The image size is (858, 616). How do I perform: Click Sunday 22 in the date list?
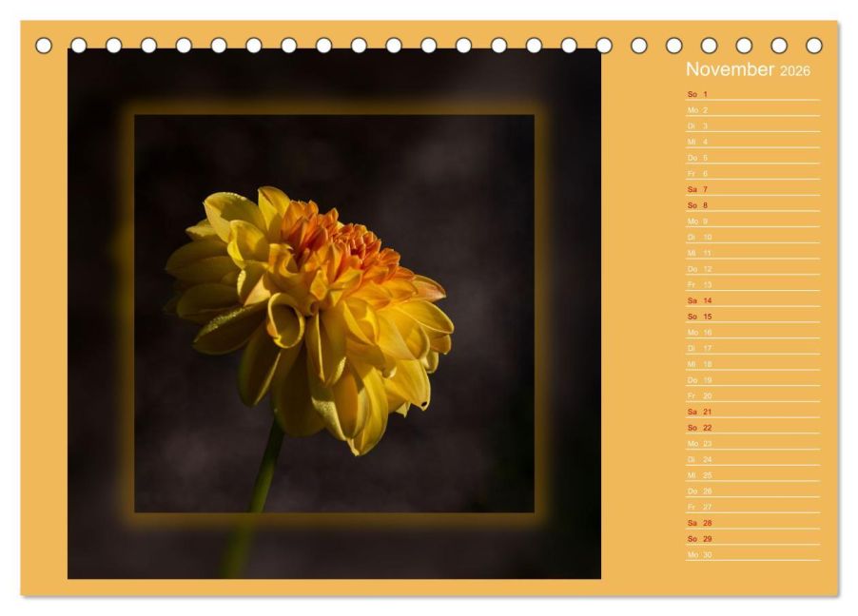pos(751,428)
